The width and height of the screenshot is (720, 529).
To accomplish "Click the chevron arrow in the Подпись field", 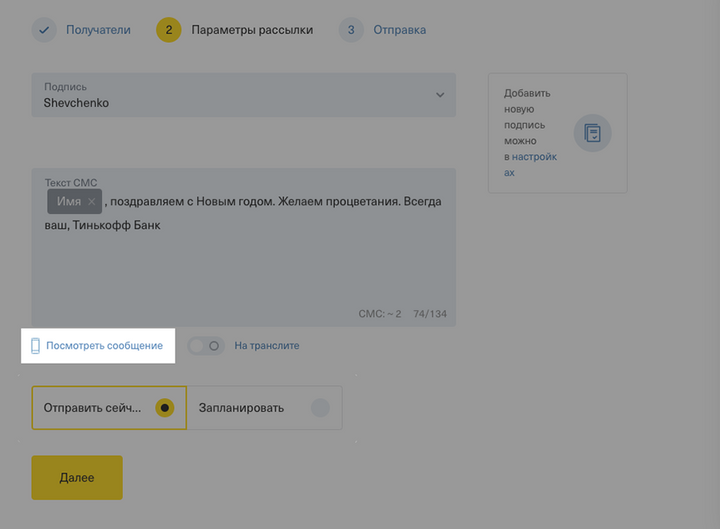I will pos(439,95).
